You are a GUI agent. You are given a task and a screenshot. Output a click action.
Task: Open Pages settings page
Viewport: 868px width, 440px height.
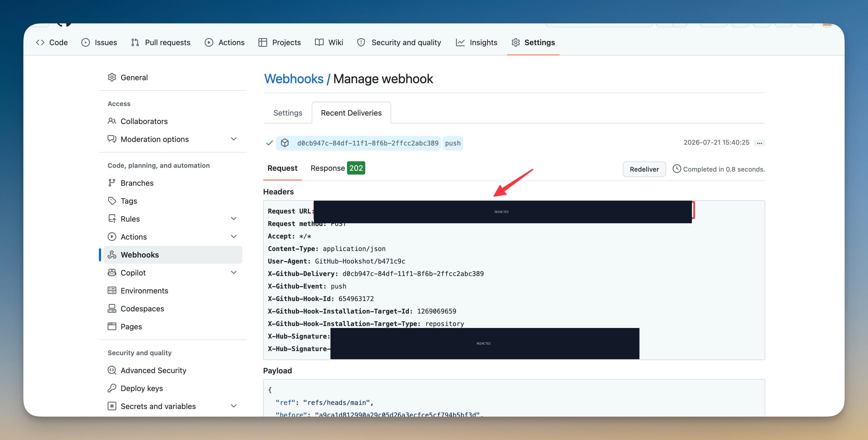[173, 326]
